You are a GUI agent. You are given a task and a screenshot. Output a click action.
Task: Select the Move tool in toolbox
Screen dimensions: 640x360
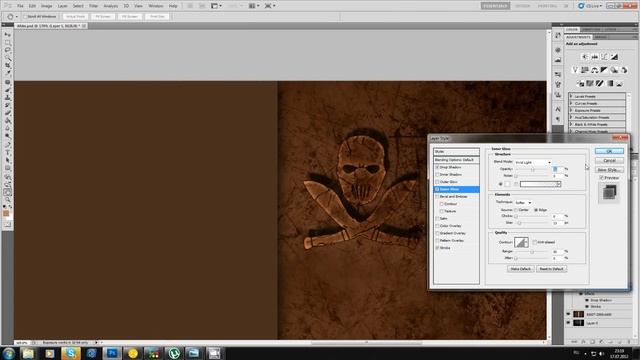click(x=7, y=34)
